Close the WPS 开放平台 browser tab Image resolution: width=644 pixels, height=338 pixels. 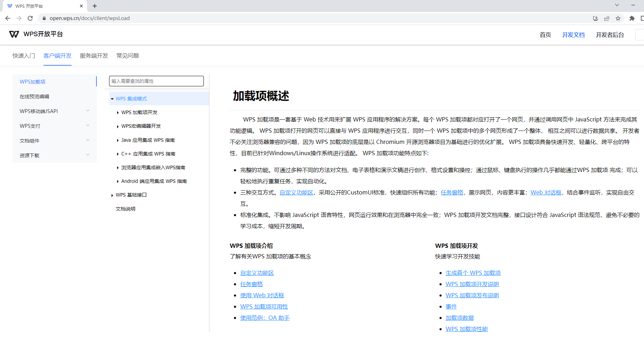[81, 6]
